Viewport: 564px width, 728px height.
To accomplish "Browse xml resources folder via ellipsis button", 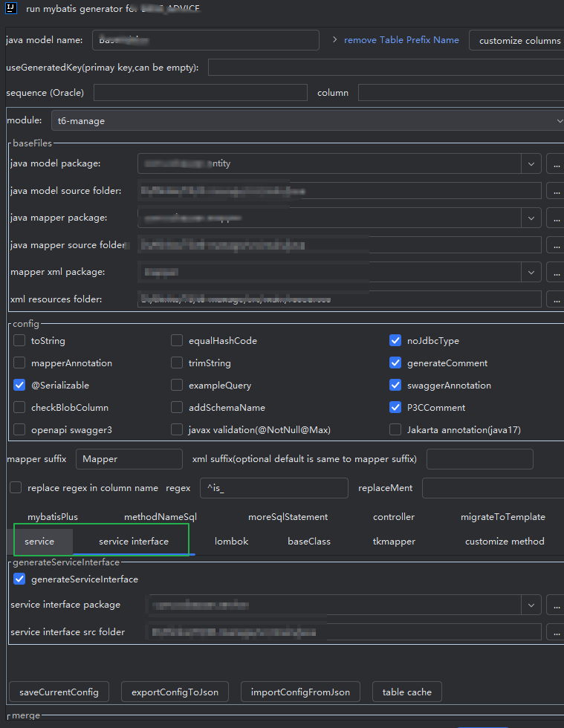I will tap(556, 299).
